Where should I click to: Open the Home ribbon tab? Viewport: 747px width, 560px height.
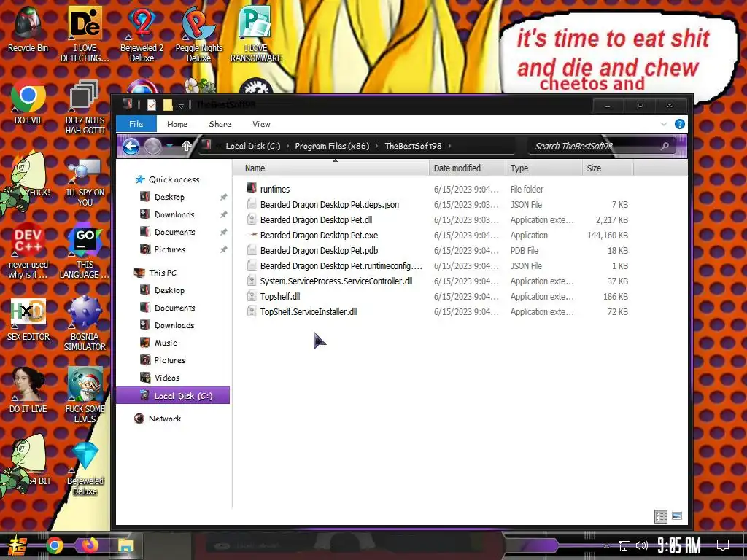coord(177,124)
